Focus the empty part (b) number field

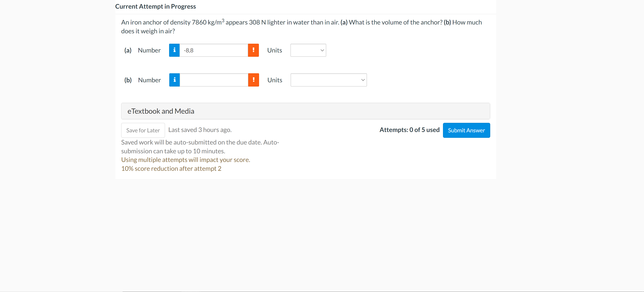(x=214, y=80)
